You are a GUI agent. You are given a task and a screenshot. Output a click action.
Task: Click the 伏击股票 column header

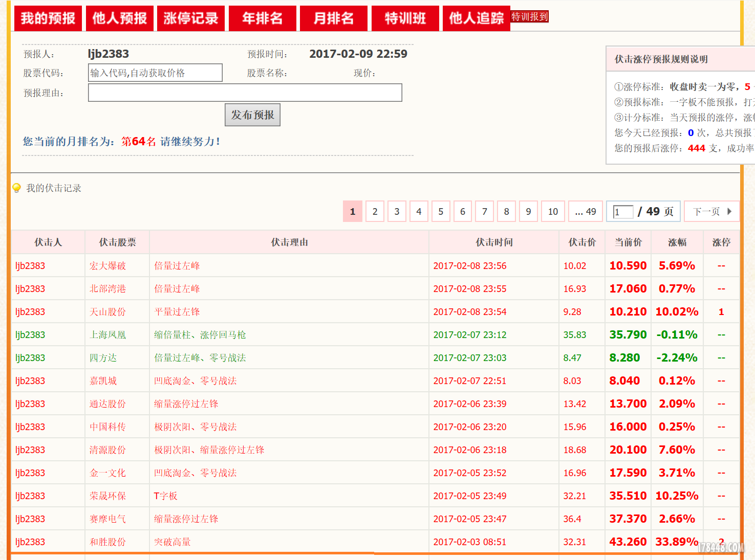click(x=118, y=242)
